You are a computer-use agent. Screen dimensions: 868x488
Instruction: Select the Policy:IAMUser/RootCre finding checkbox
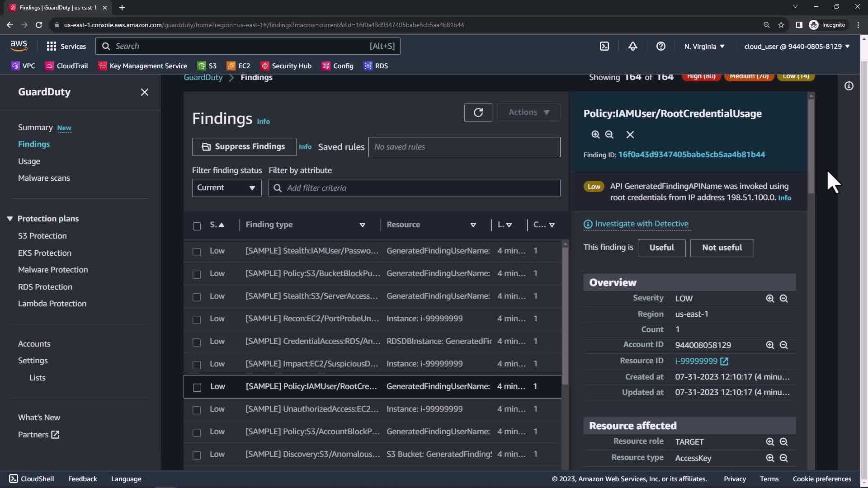pos(197,387)
